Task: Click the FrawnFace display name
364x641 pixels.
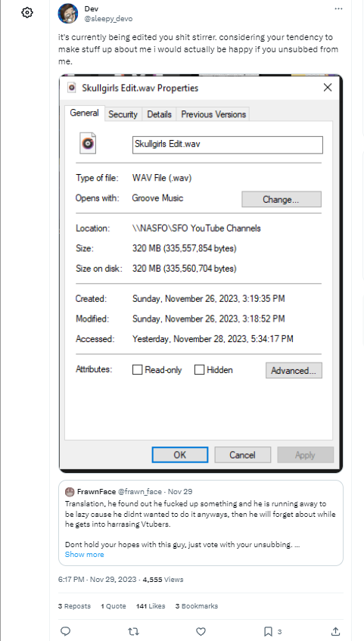Action: pos(97,491)
